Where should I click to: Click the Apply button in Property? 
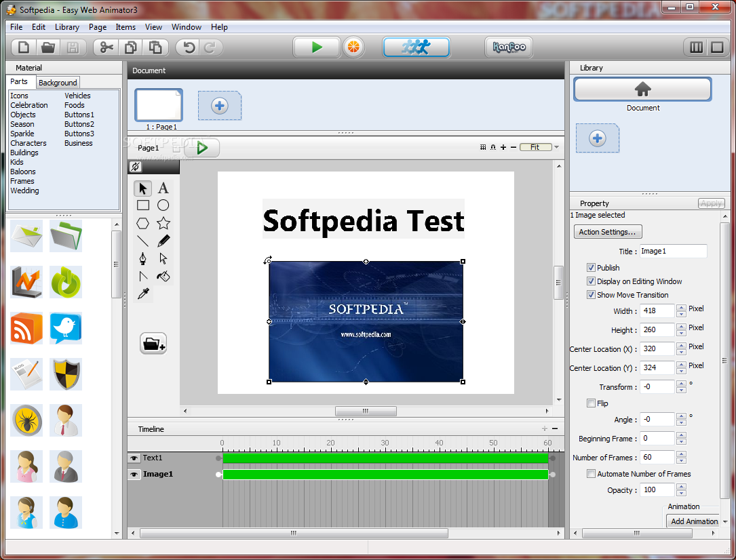pyautogui.click(x=712, y=203)
